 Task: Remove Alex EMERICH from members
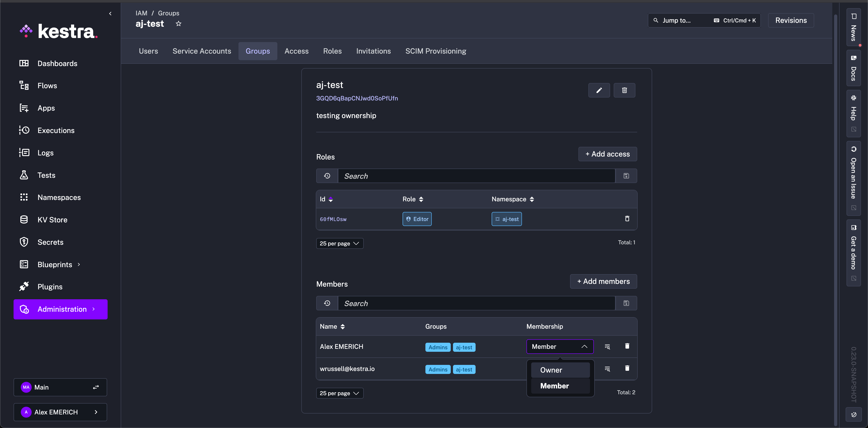627,346
